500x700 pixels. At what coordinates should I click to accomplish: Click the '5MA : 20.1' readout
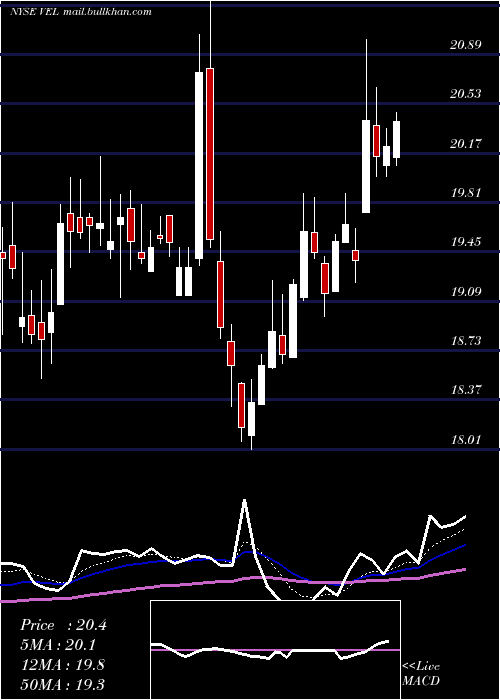pyautogui.click(x=58, y=645)
